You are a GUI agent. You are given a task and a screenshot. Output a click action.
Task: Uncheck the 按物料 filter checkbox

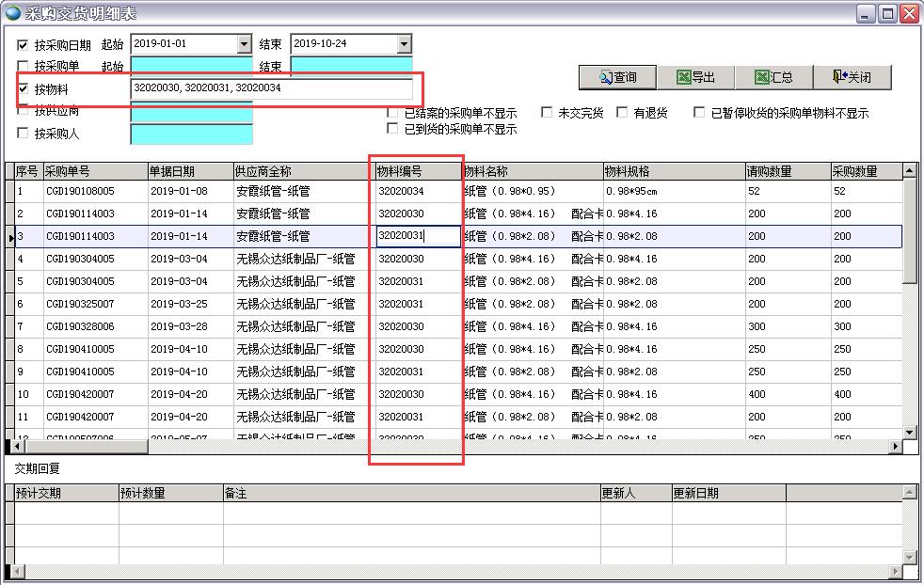(x=23, y=88)
